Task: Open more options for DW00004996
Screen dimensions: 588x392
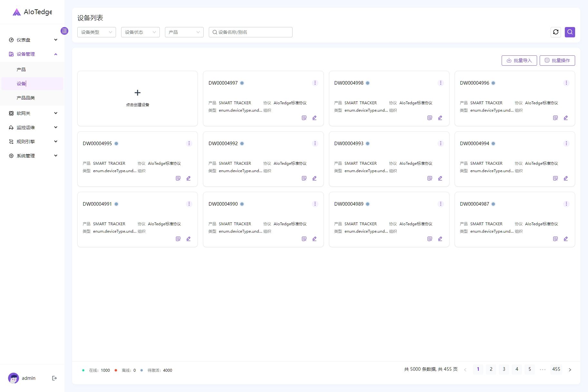Action: pos(566,83)
